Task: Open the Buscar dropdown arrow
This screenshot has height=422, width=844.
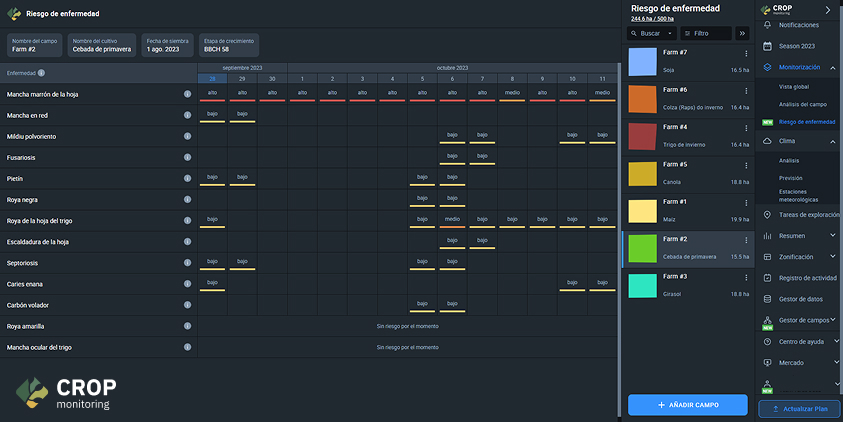Action: point(670,33)
